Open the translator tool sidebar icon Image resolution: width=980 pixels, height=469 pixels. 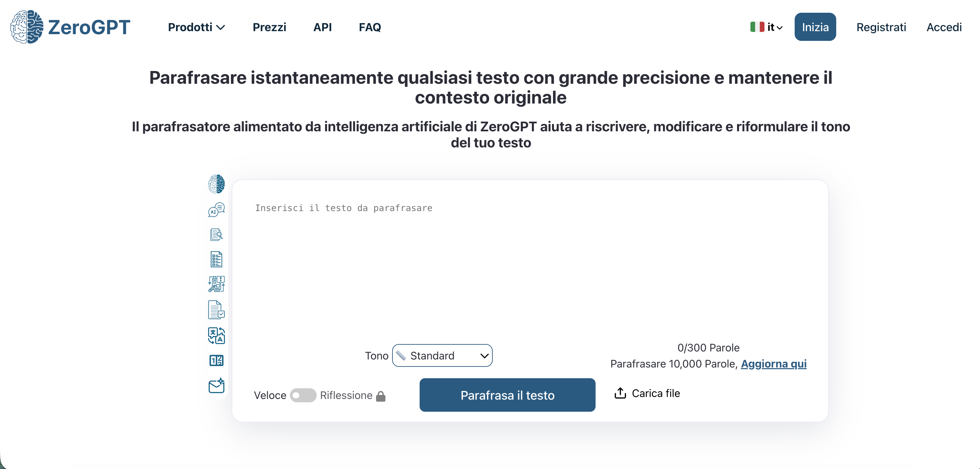pyautogui.click(x=216, y=335)
